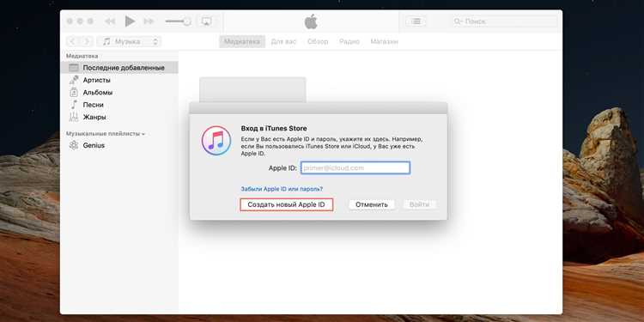
Task: Adjust the volume slider knob
Action: point(187,21)
